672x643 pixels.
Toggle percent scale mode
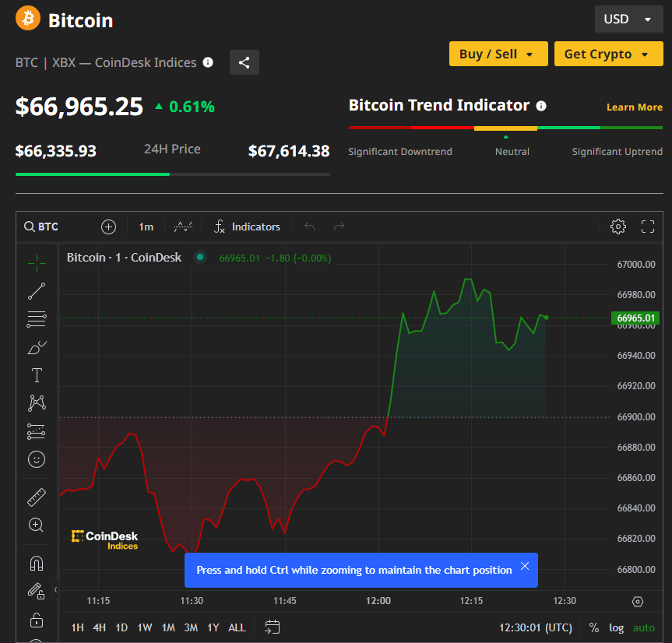[594, 627]
